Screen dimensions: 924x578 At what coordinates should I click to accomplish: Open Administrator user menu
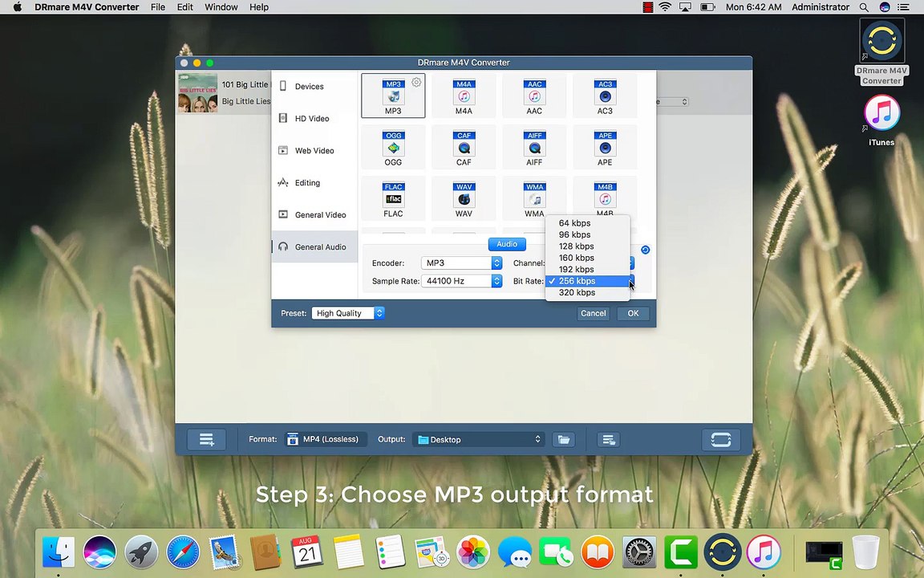click(x=821, y=7)
